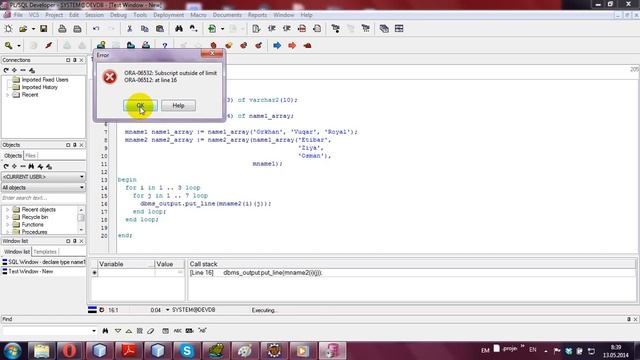Open the Session menu
Image resolution: width=640 pixels, height=360 pixels.
94,15
